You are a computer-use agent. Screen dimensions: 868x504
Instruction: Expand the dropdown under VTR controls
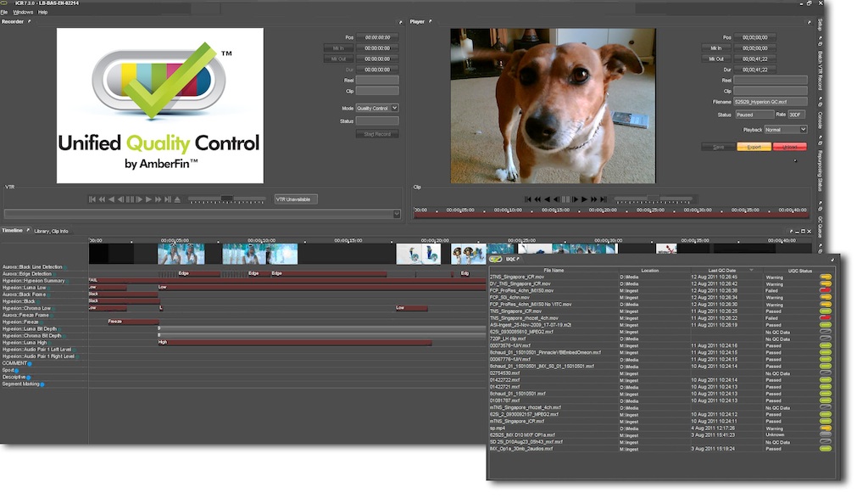click(x=397, y=214)
